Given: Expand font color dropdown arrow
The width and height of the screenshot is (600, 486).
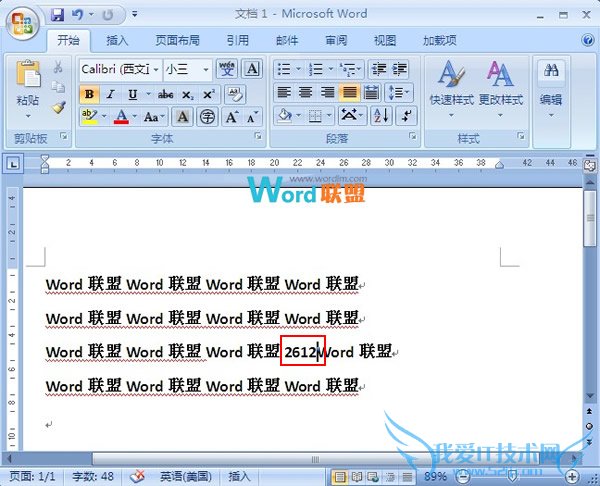Looking at the screenshot, I should click(134, 116).
